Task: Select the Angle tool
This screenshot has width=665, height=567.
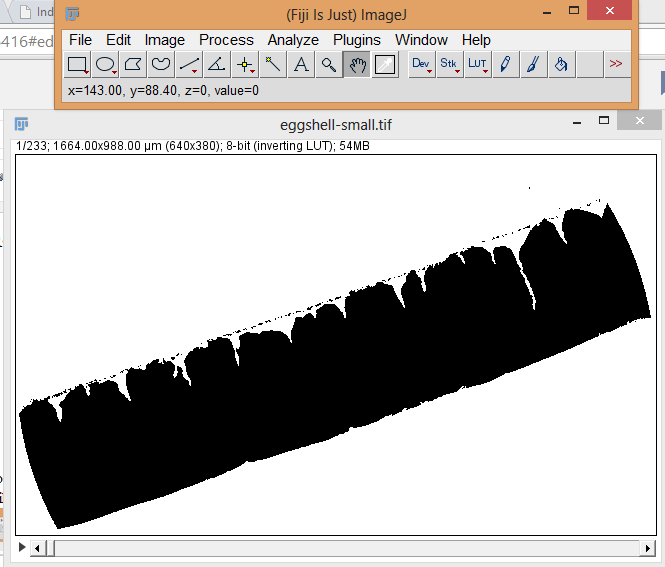Action: pyautogui.click(x=217, y=64)
